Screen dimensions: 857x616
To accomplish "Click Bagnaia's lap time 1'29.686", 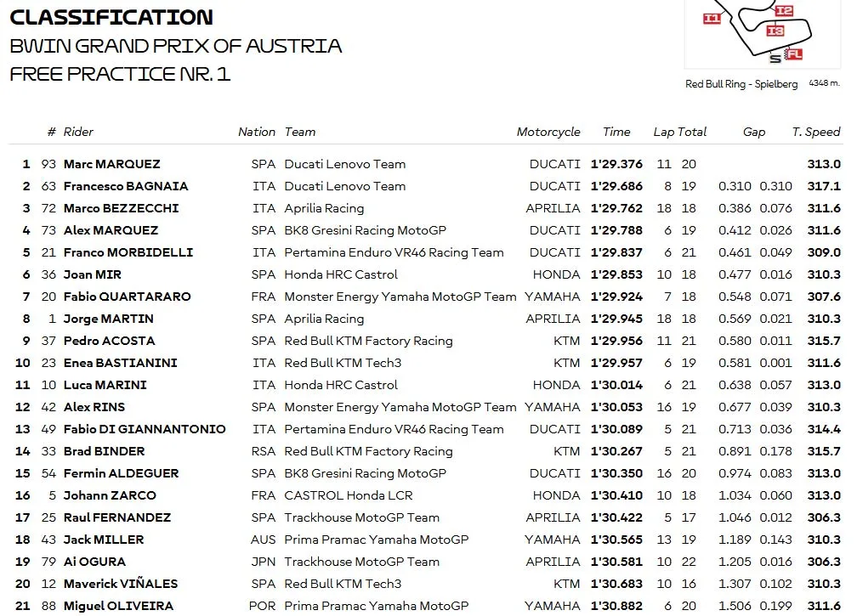I will tap(616, 186).
